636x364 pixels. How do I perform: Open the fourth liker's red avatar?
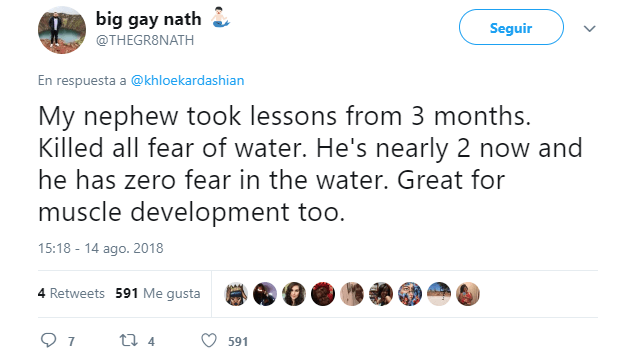(323, 294)
